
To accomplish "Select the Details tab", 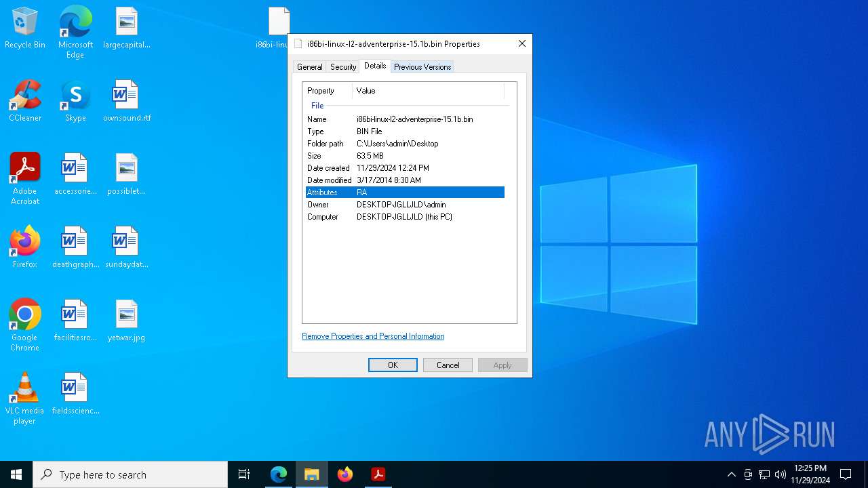I will 375,66.
